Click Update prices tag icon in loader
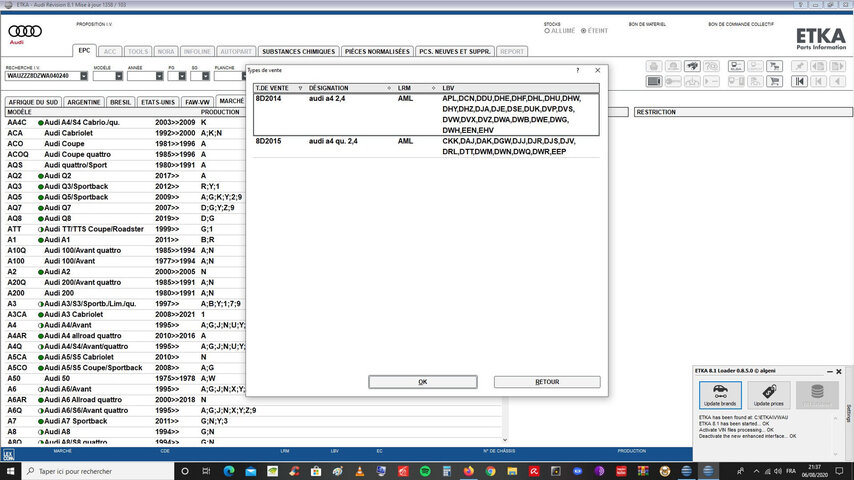 click(768, 394)
